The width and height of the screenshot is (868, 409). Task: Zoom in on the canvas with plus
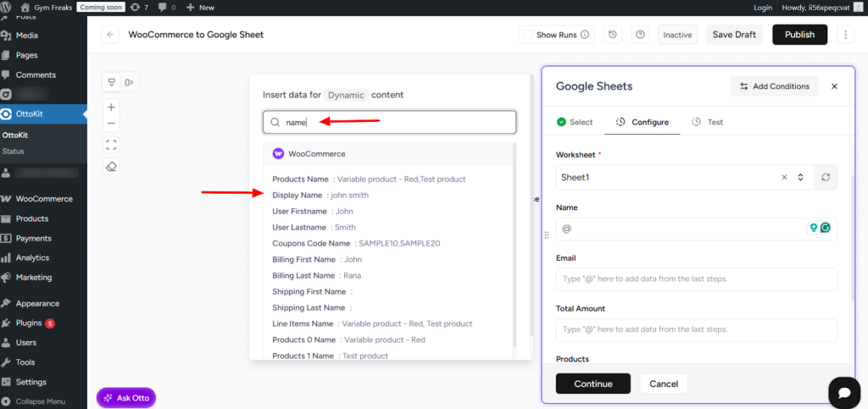coord(111,108)
